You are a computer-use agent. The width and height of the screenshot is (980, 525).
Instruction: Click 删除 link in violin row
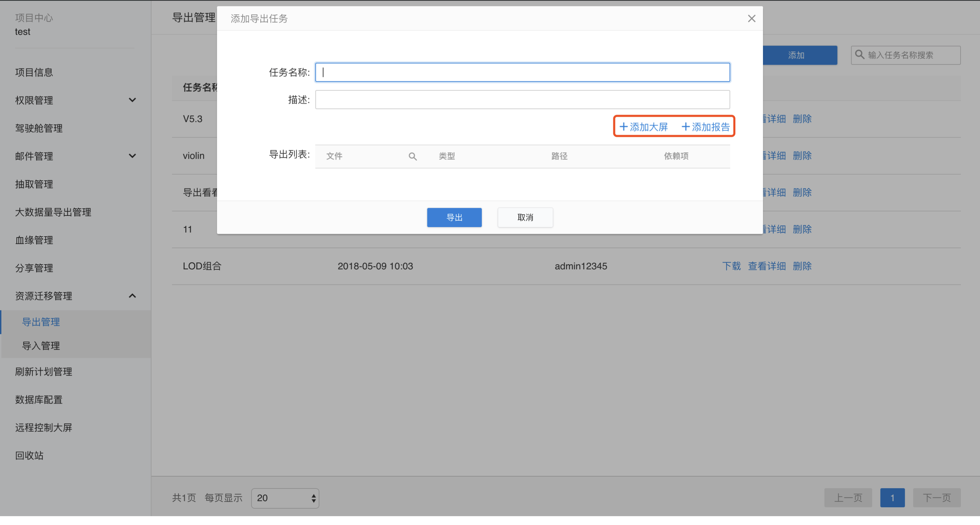(802, 156)
